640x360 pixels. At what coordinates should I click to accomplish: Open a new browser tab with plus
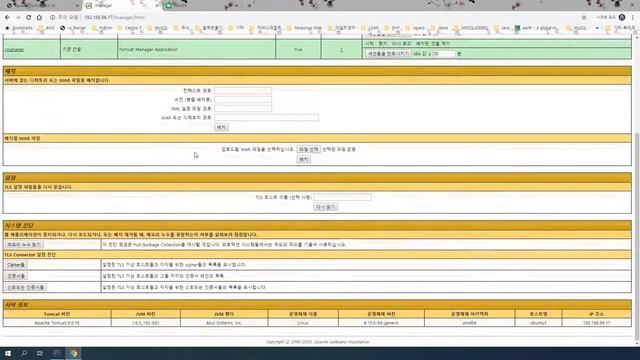coord(249,6)
